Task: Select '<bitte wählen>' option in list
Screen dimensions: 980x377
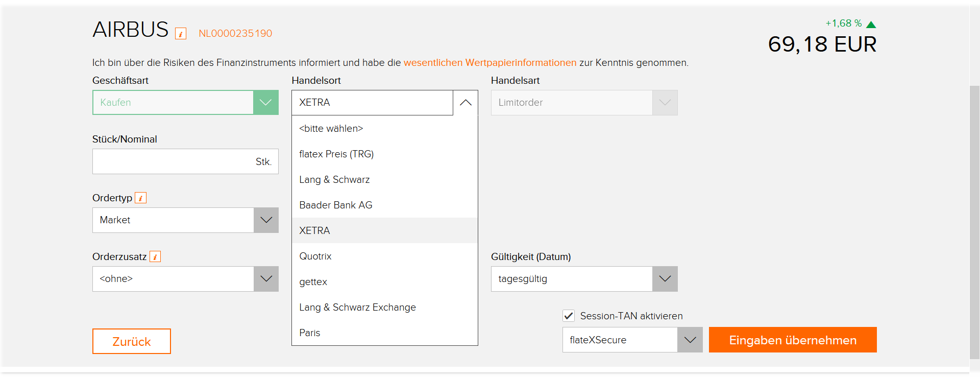Action: point(385,128)
